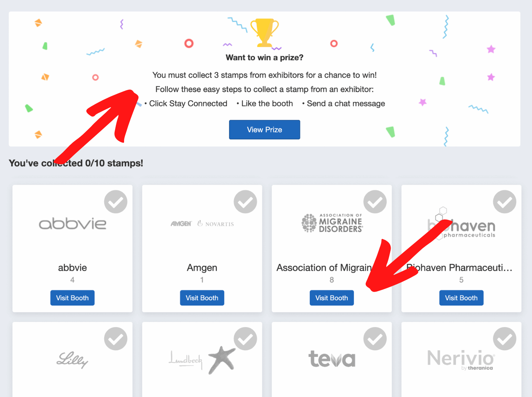532x397 pixels.
Task: Click the Lundbeck stamp checkmark
Action: point(245,339)
